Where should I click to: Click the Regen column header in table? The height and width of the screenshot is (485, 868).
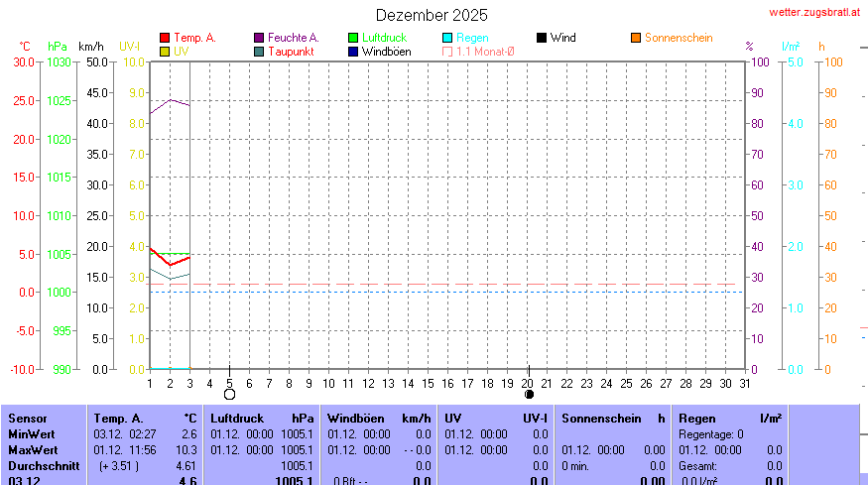click(695, 419)
